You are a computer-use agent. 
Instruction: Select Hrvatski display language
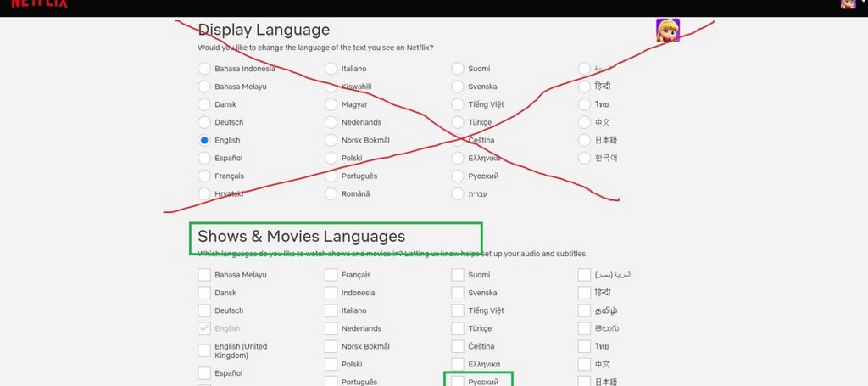[x=204, y=193]
